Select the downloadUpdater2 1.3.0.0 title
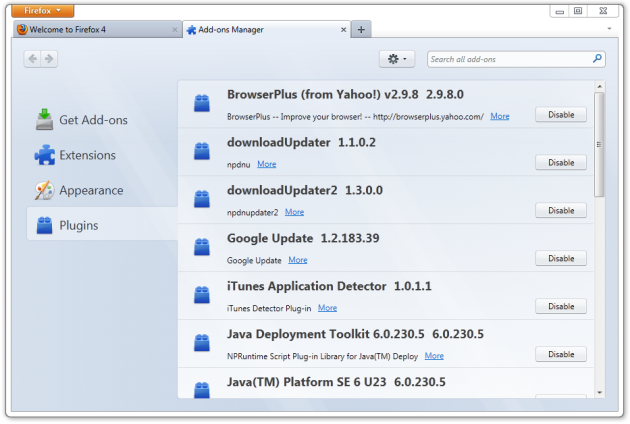Screen dimensions: 630x424 [x=305, y=190]
